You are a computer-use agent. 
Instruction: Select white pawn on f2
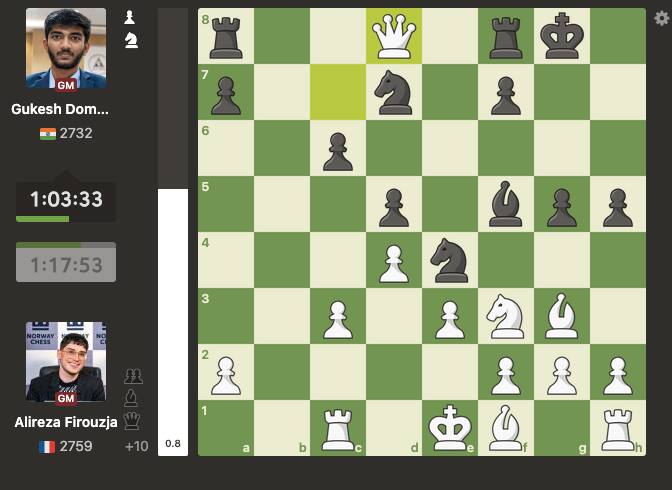tap(506, 376)
